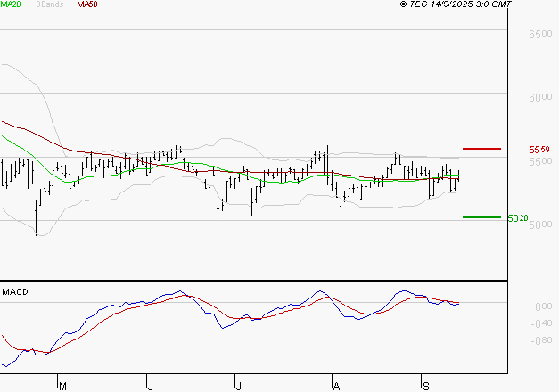Click the MA20 legend label
The image size is (559, 392).
tap(11, 5)
